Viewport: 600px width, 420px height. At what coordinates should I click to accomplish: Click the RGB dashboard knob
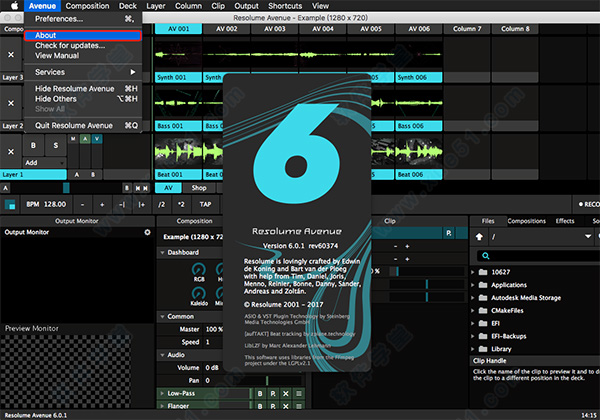click(199, 269)
